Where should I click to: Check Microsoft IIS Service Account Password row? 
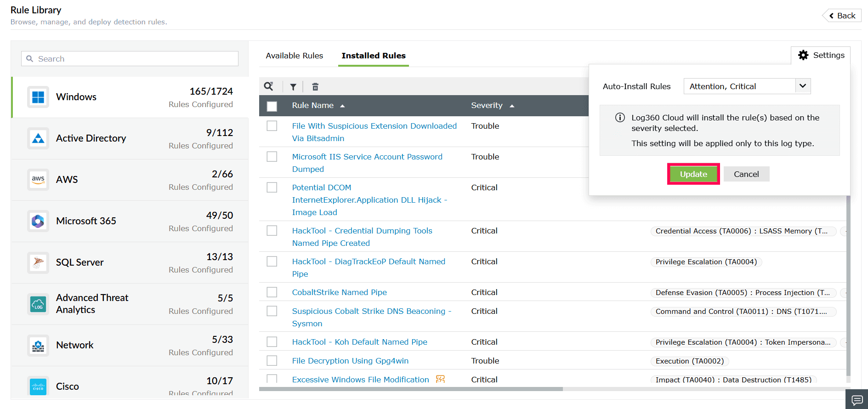click(272, 157)
